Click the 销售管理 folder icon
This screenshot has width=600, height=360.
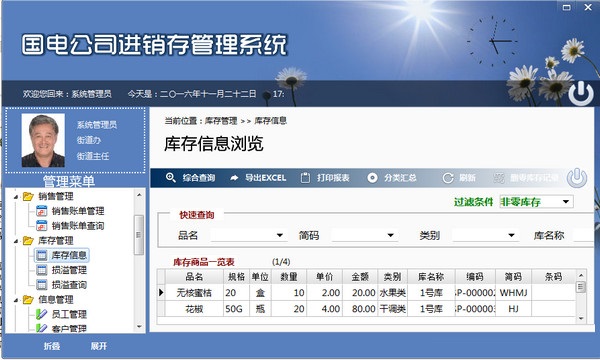pyautogui.click(x=28, y=196)
